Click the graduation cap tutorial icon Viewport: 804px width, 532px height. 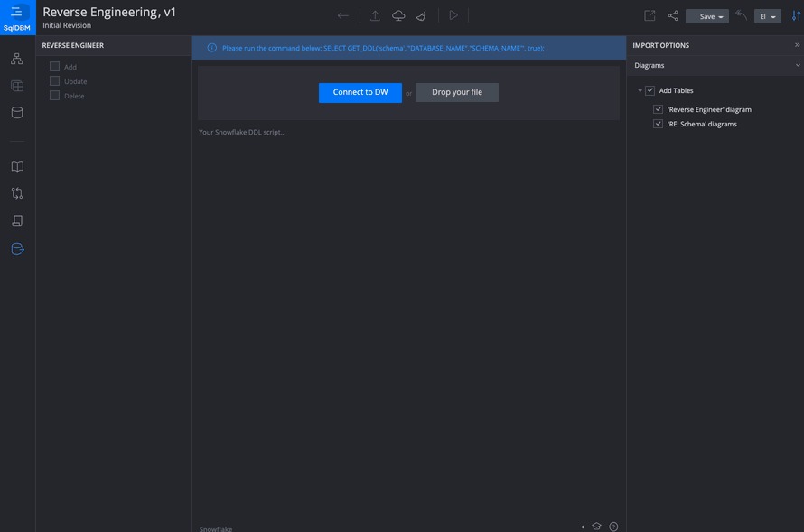coord(596,526)
